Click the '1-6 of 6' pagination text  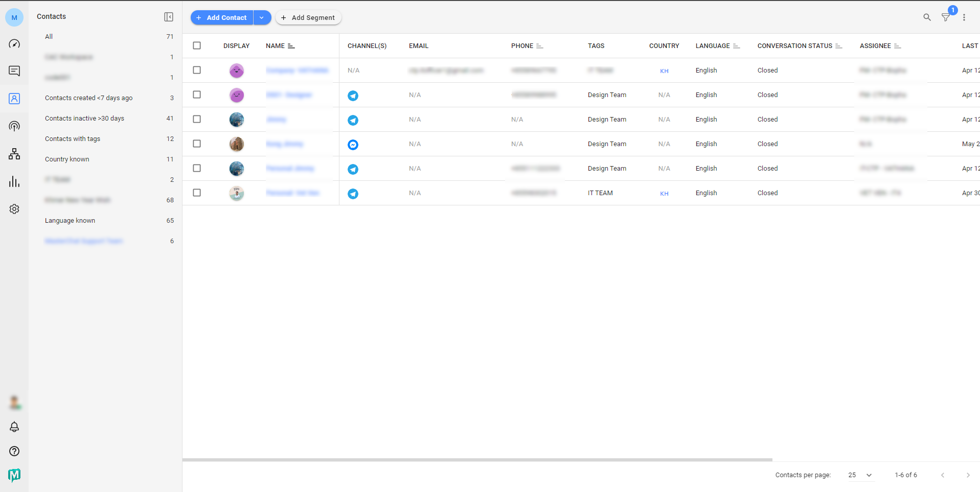pyautogui.click(x=906, y=475)
